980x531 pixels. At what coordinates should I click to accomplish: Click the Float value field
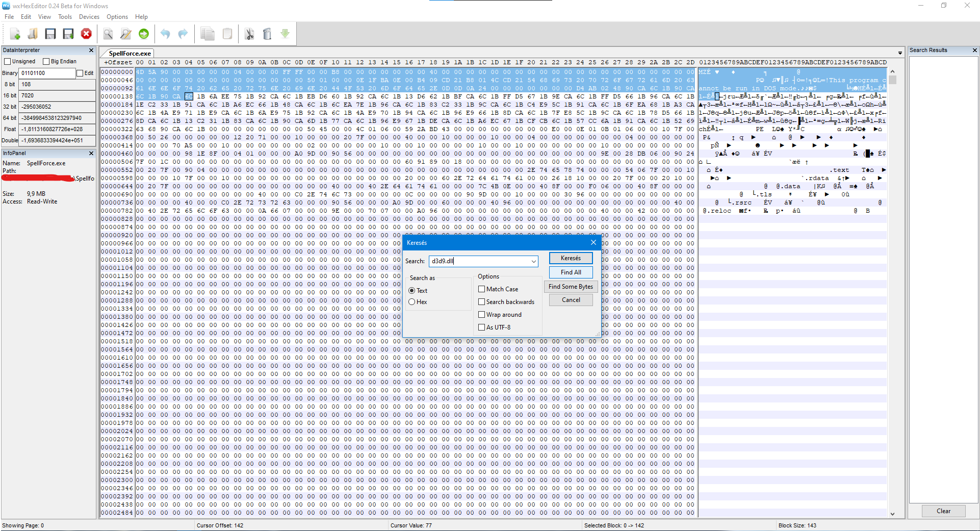click(x=57, y=129)
